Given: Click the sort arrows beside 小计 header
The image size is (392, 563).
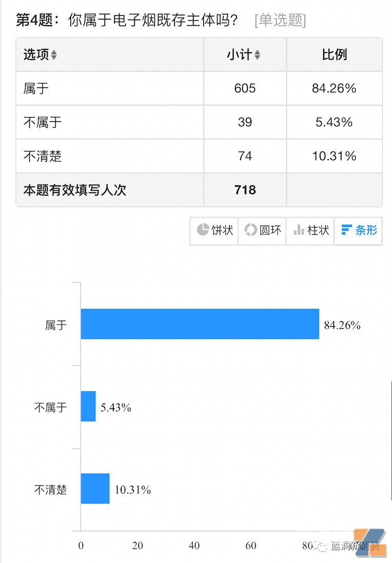Looking at the screenshot, I should pos(257,55).
